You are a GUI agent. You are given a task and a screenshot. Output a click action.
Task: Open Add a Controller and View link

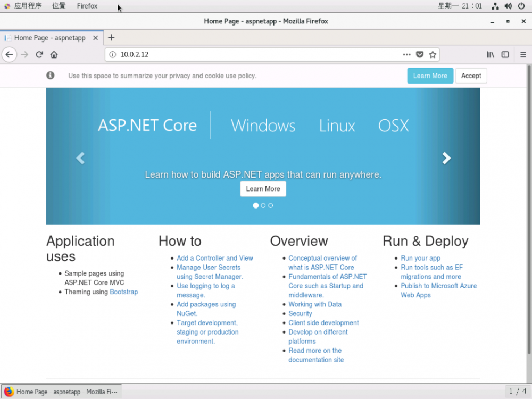tap(215, 258)
